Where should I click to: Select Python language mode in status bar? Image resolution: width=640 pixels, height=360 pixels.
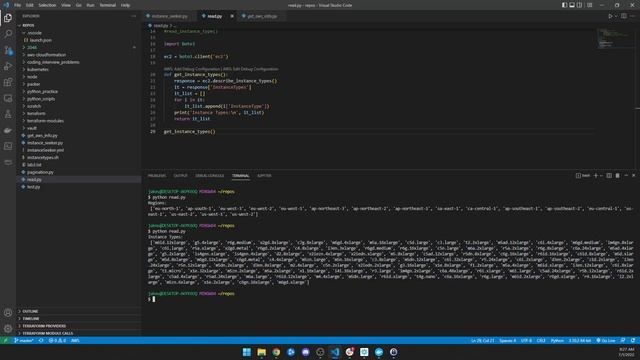click(557, 340)
